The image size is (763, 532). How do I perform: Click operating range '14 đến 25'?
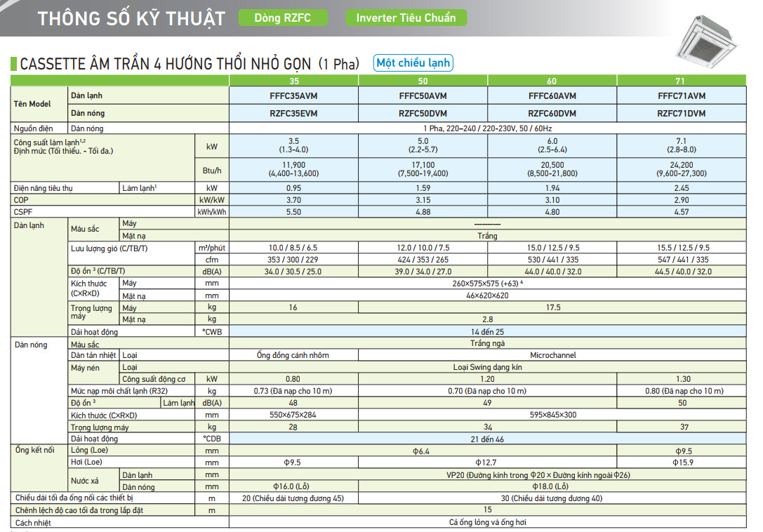[487, 332]
